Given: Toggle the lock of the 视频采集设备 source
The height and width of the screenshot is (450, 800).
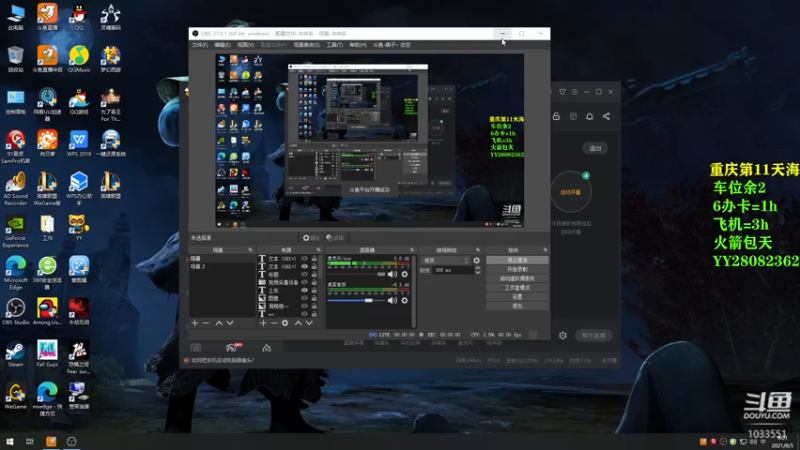Looking at the screenshot, I should 314,282.
